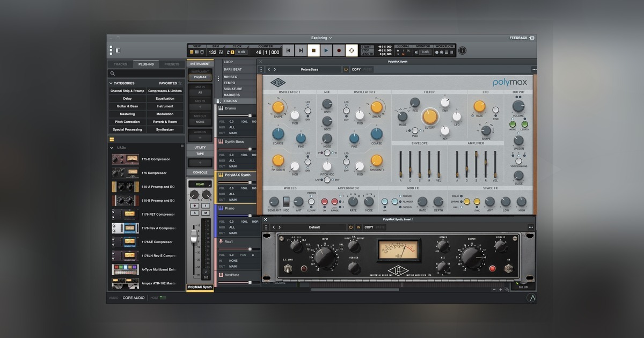
Task: Go to next PolyMAX preset arrow
Action: pyautogui.click(x=276, y=70)
